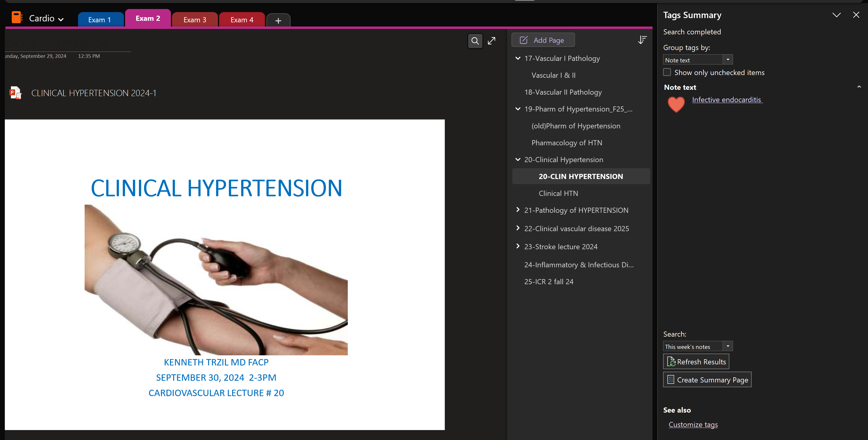Add a new section with the plus tab
Screen dimensions: 868x440
pyautogui.click(x=278, y=20)
